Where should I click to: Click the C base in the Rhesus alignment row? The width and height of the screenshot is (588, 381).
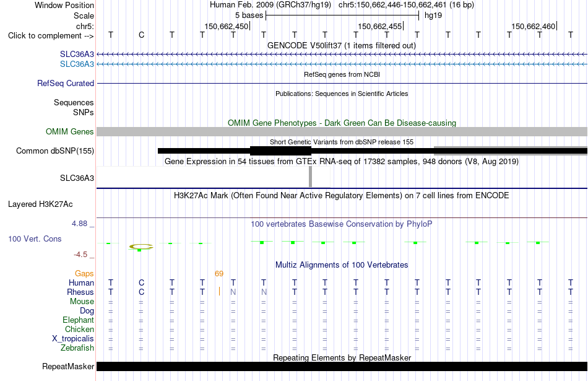coord(141,292)
